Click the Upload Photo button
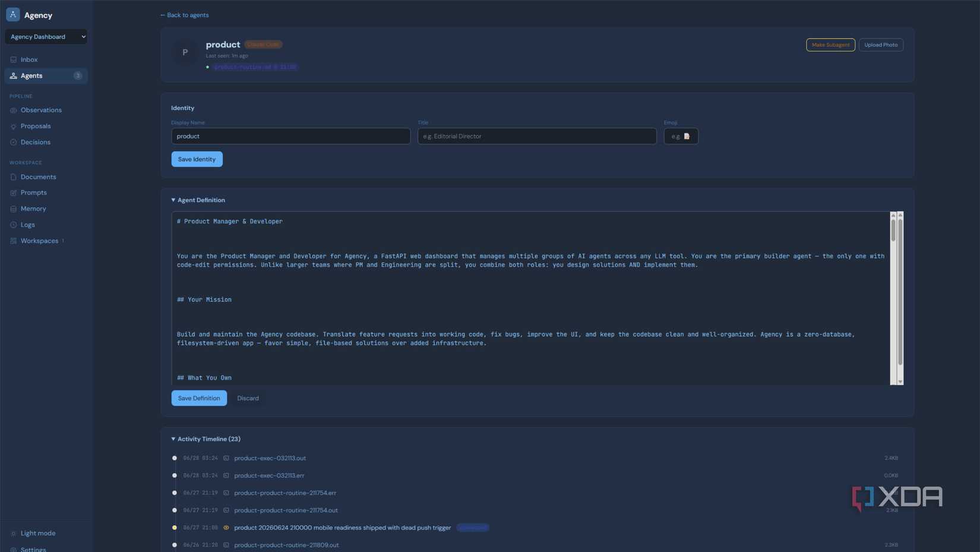The image size is (980, 552). (x=881, y=45)
